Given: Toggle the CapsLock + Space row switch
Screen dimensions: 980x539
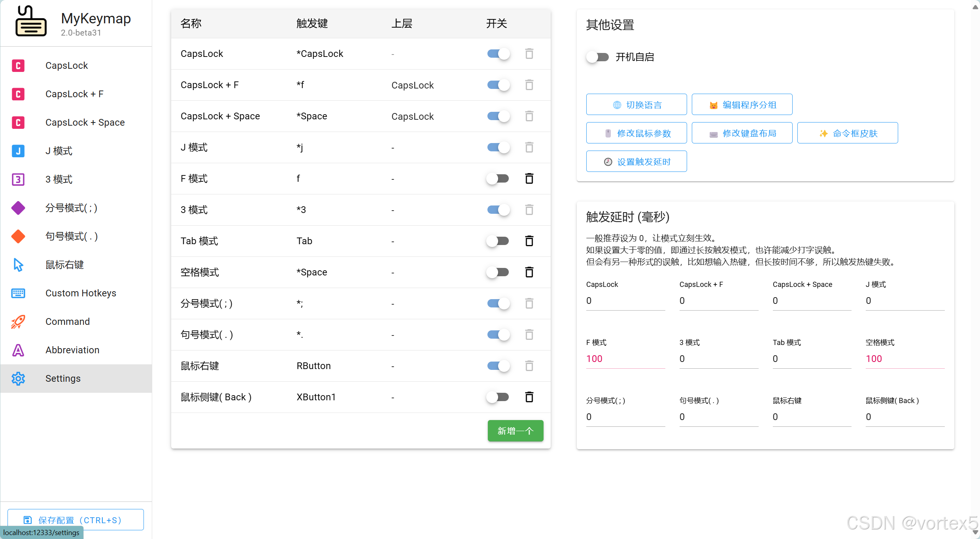Looking at the screenshot, I should 498,116.
